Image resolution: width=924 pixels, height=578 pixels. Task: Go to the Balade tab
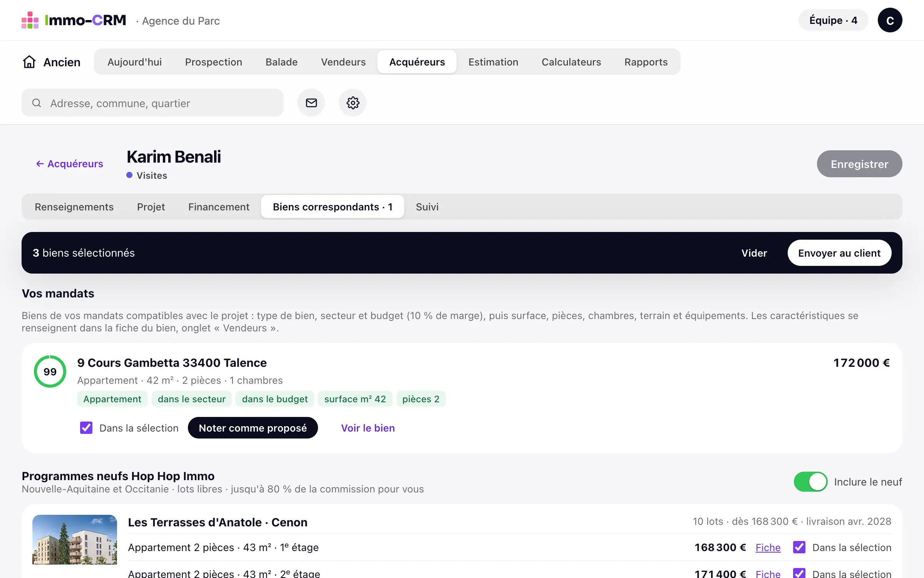point(281,62)
